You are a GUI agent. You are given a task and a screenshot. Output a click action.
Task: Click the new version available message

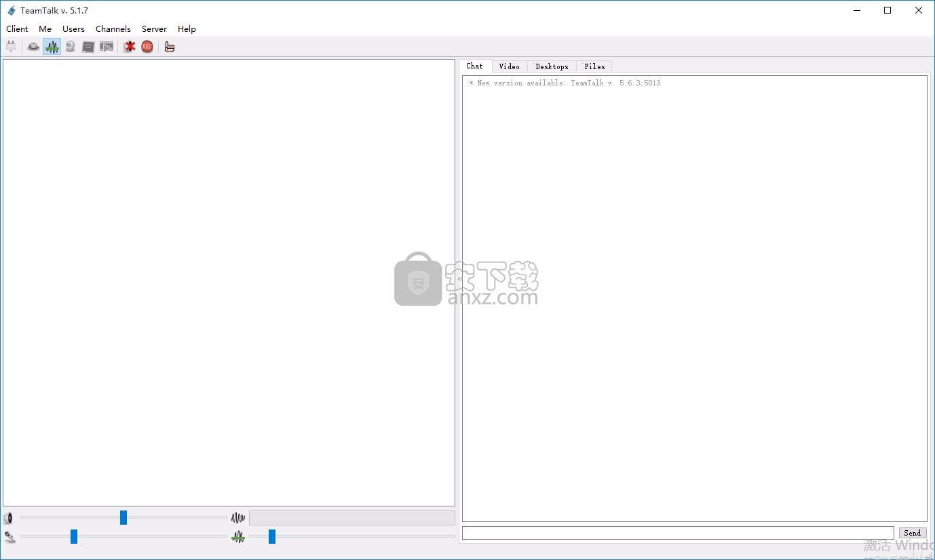(565, 83)
